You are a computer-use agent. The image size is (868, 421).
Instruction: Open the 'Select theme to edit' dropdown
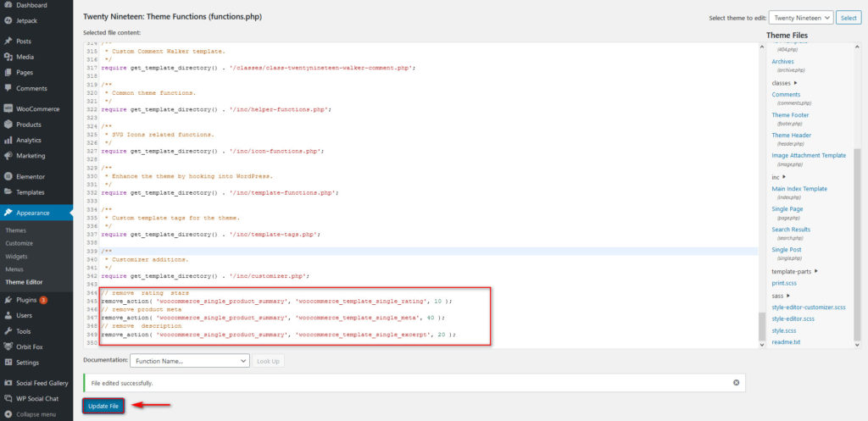tap(800, 18)
